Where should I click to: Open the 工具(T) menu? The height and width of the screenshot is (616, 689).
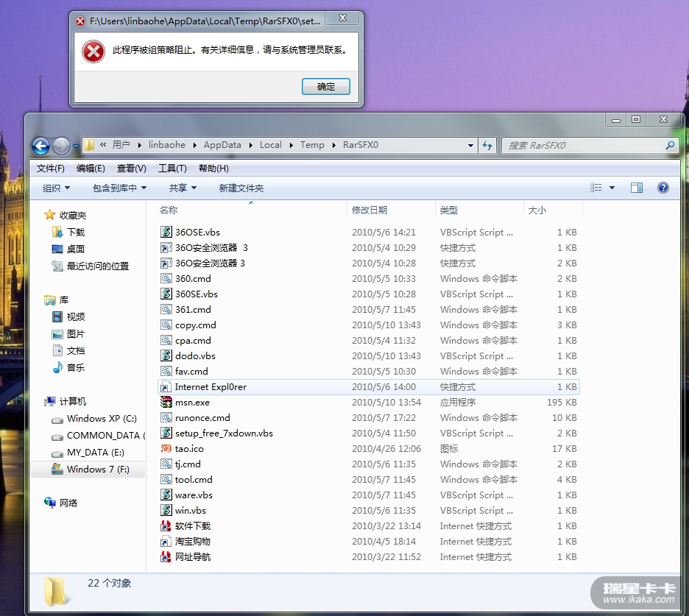click(x=172, y=169)
